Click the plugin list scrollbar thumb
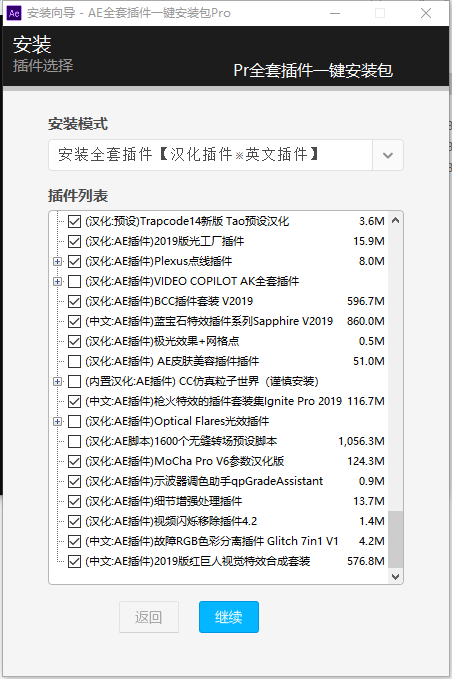Screen dimensions: 452x679 [395, 539]
